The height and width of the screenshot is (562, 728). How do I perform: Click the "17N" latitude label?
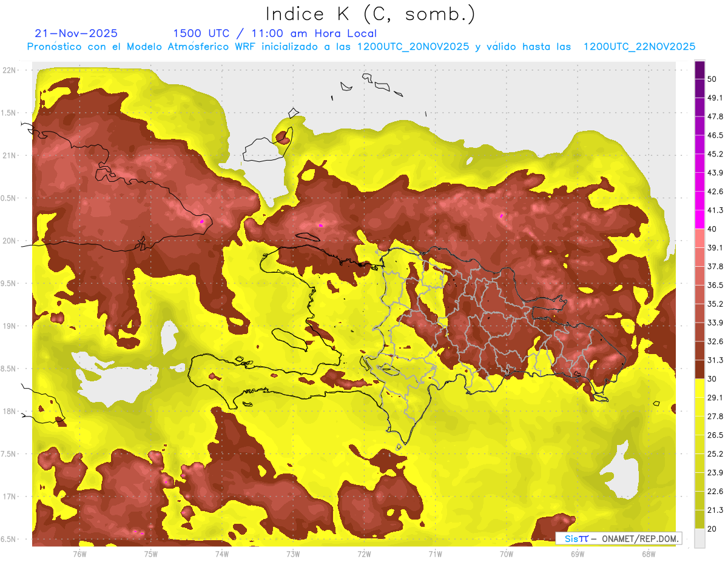pos(9,497)
